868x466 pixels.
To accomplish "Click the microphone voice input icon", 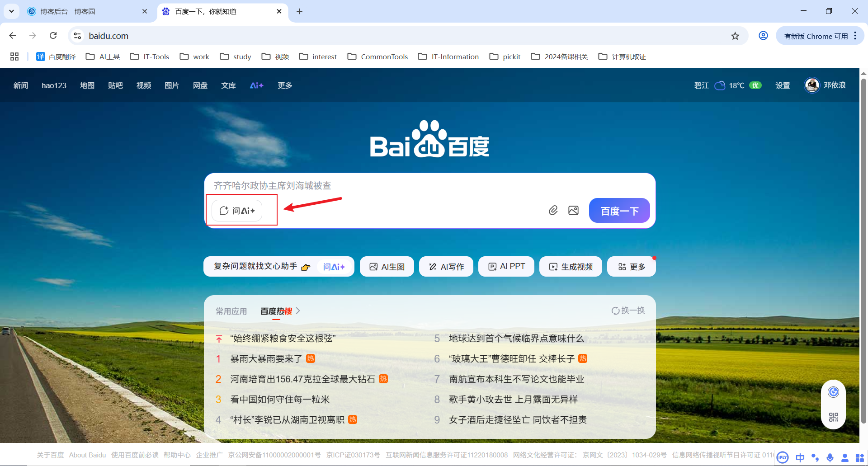I will point(830,457).
